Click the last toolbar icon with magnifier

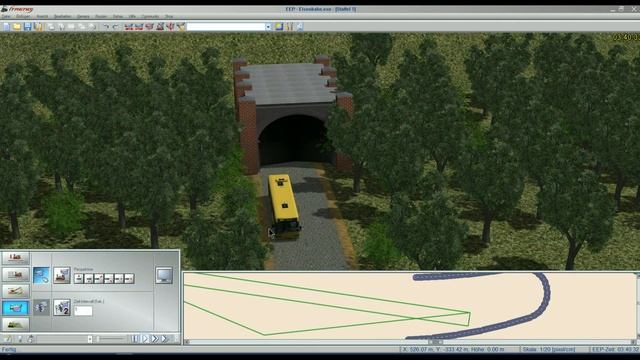pos(300,27)
